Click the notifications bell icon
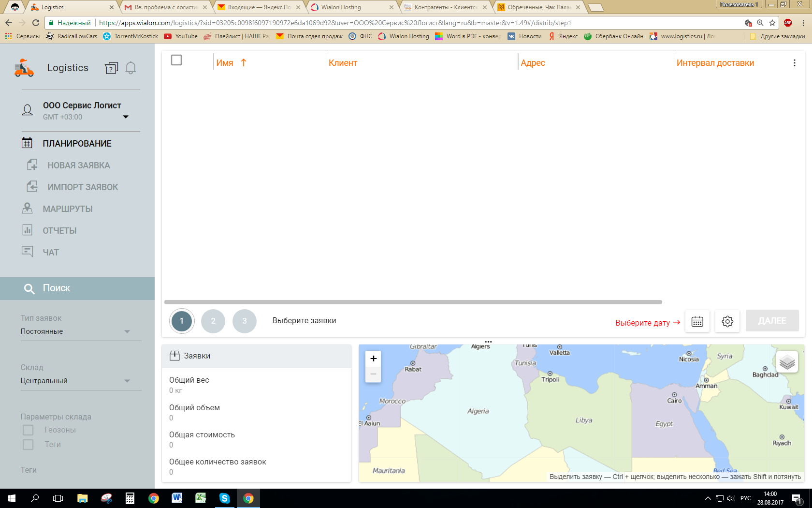The image size is (812, 508). tap(130, 68)
